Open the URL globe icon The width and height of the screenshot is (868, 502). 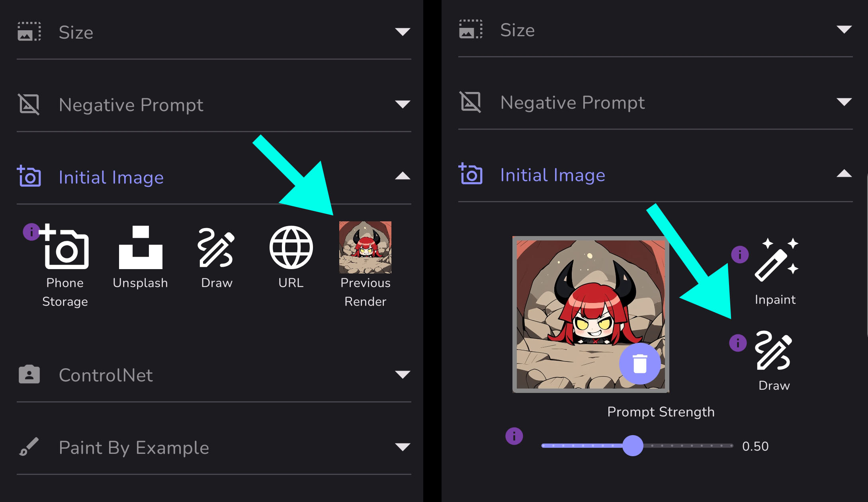pos(291,247)
